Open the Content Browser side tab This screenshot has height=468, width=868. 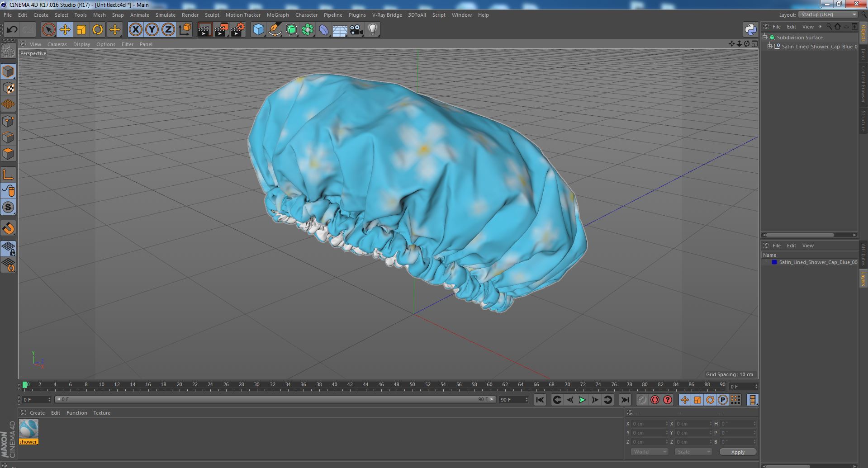[863, 85]
